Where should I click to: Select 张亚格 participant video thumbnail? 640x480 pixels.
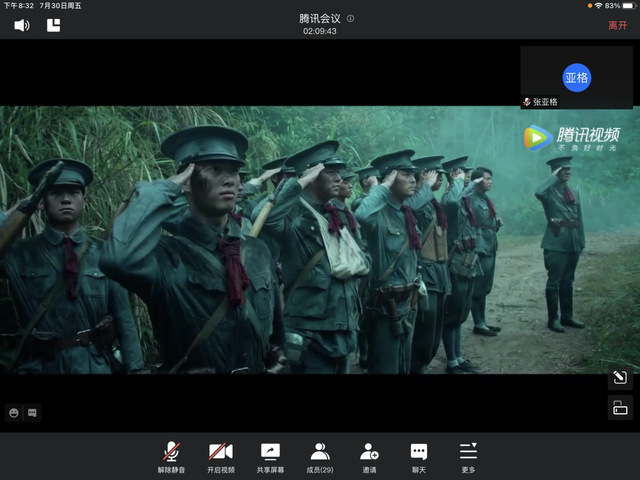576,77
